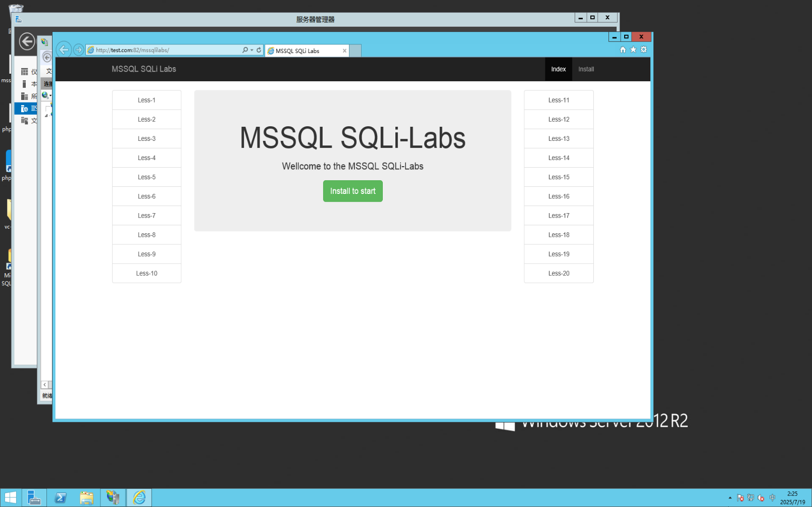Screen dimensions: 812x507
Task: Select the Index navigation tab
Action: (x=558, y=69)
